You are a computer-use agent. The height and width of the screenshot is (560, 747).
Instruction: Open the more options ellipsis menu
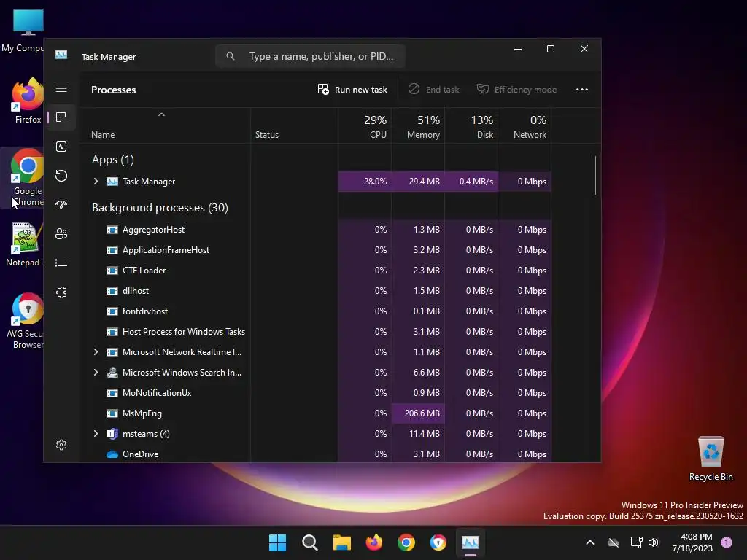(x=581, y=90)
